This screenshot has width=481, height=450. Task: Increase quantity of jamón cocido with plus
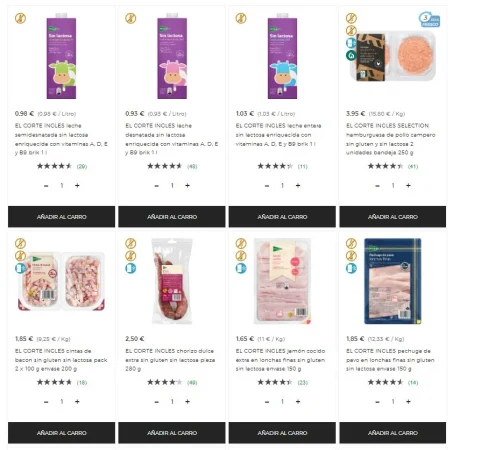298,402
